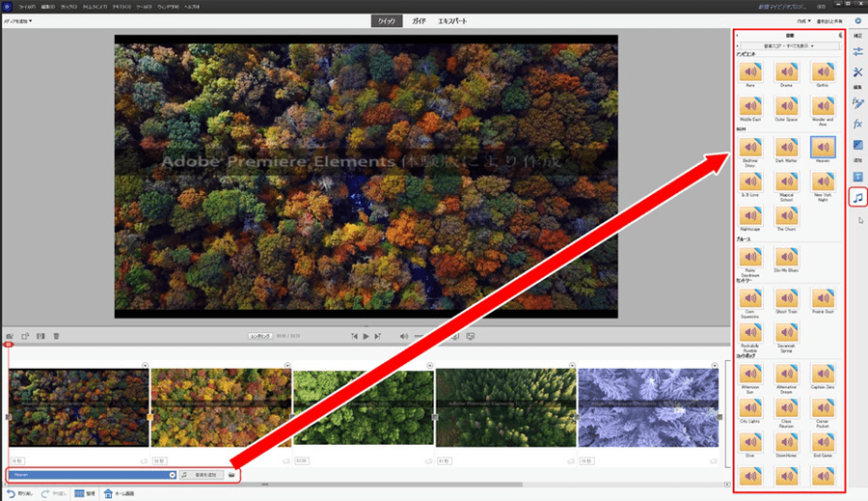The height and width of the screenshot is (501, 868).
Task: Open the music track name dropdown arrow
Action: (x=173, y=475)
